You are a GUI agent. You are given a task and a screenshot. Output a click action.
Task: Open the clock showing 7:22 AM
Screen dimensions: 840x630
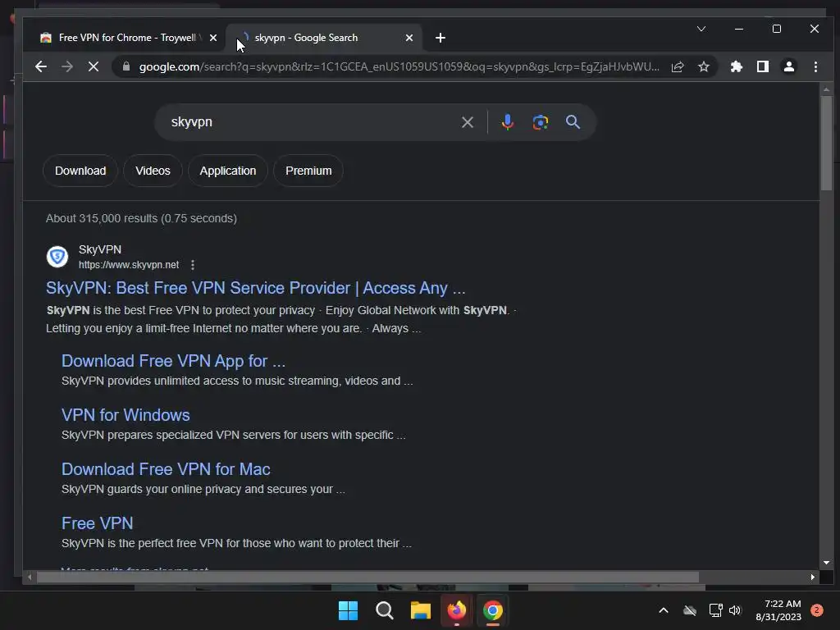778,610
